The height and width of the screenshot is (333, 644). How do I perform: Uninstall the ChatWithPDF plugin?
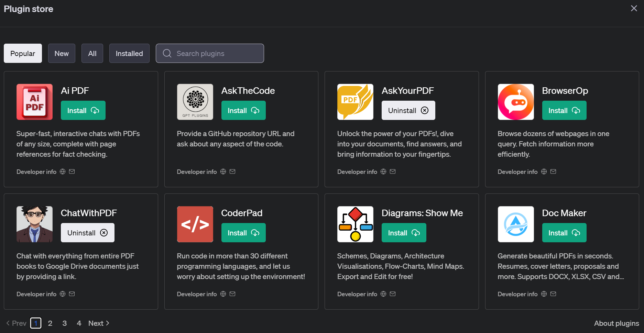(x=87, y=233)
